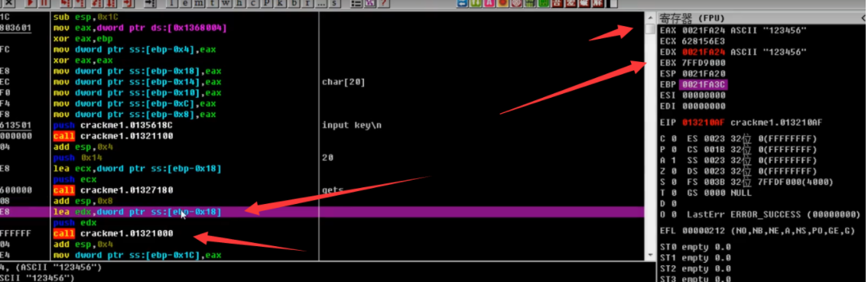
Task: Click the register pane scrollbar thumb
Action: [650, 29]
